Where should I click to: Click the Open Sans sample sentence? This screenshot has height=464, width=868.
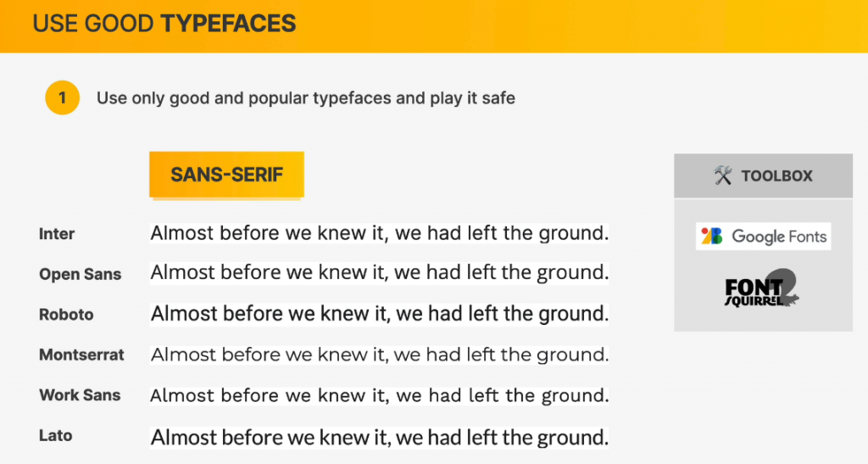click(380, 273)
